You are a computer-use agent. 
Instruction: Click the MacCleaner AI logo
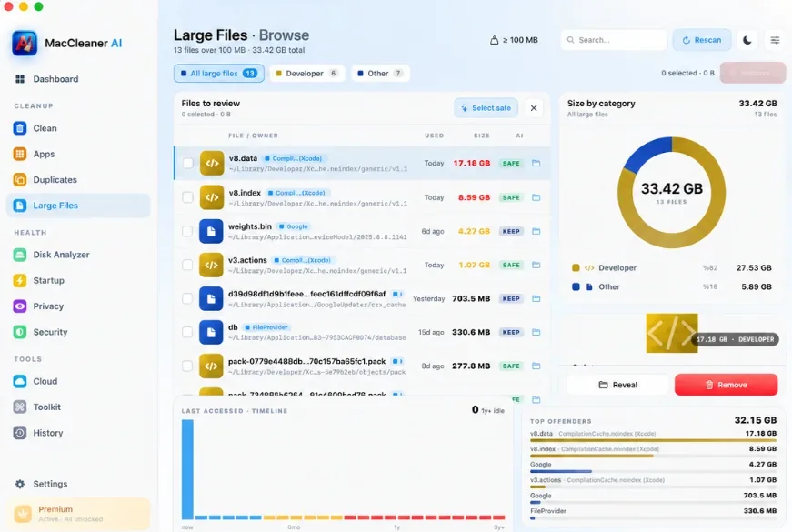pyautogui.click(x=25, y=43)
